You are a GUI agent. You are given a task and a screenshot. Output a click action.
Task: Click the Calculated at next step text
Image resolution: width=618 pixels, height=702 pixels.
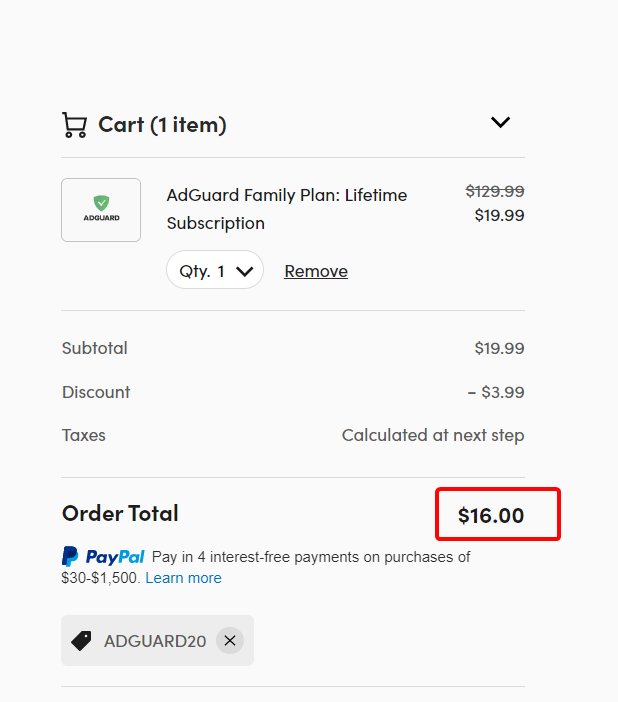tap(433, 435)
